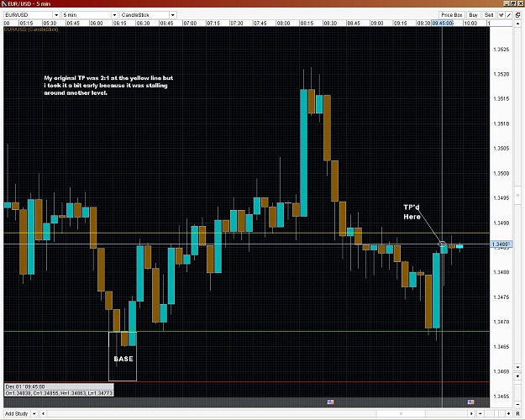Click the OHLC values readout

click(x=59, y=393)
